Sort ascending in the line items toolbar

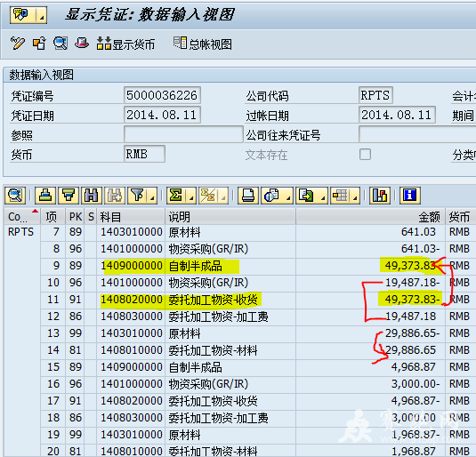click(45, 195)
